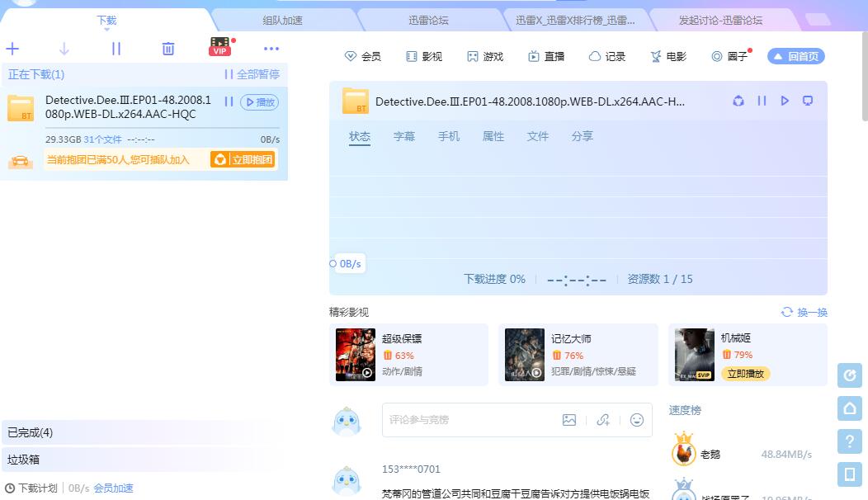868x500 pixels.
Task: Pause the Detective Dee download task
Action: pyautogui.click(x=229, y=101)
